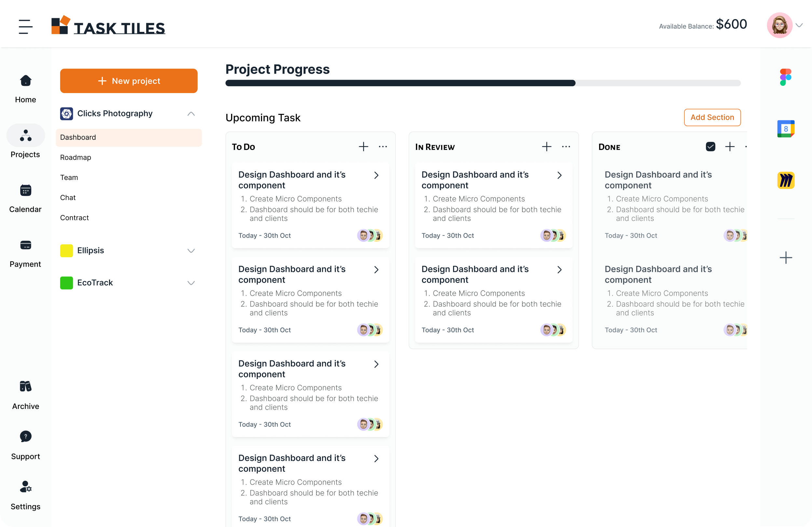Open the Google Calendar integration icon

(x=785, y=128)
